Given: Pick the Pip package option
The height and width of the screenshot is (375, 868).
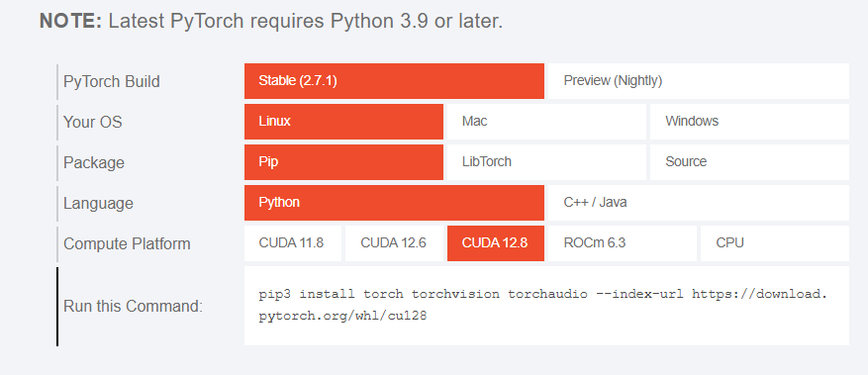Looking at the screenshot, I should tap(343, 162).
